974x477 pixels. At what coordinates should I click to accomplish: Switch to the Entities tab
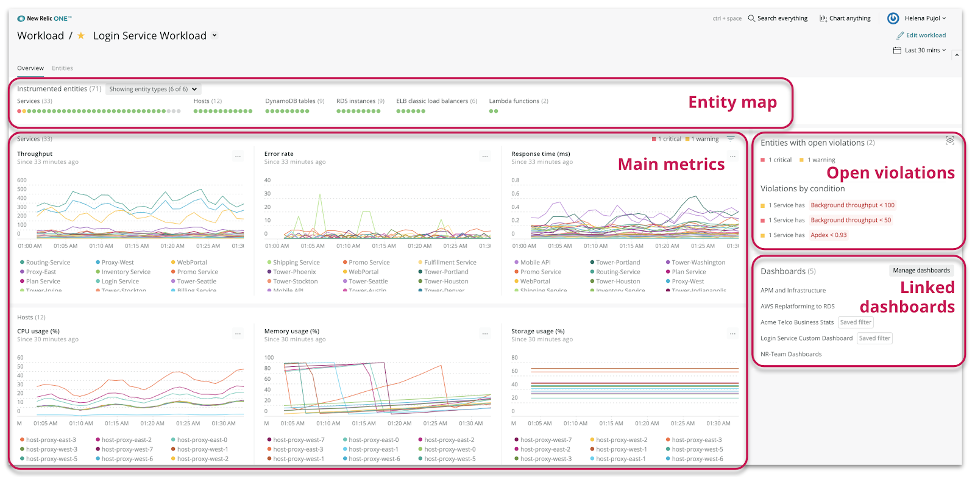pyautogui.click(x=62, y=68)
